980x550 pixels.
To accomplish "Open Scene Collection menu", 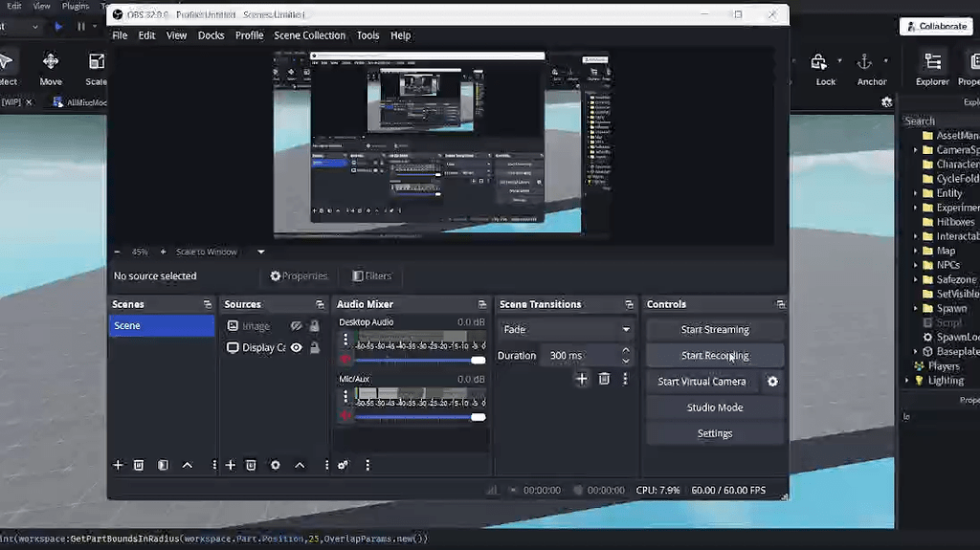I will point(309,35).
